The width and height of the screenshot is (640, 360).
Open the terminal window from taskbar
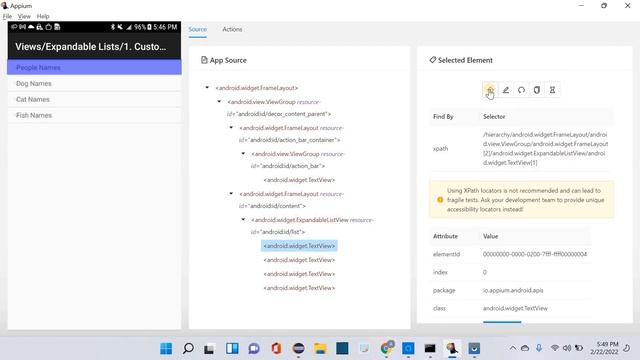tap(430, 349)
